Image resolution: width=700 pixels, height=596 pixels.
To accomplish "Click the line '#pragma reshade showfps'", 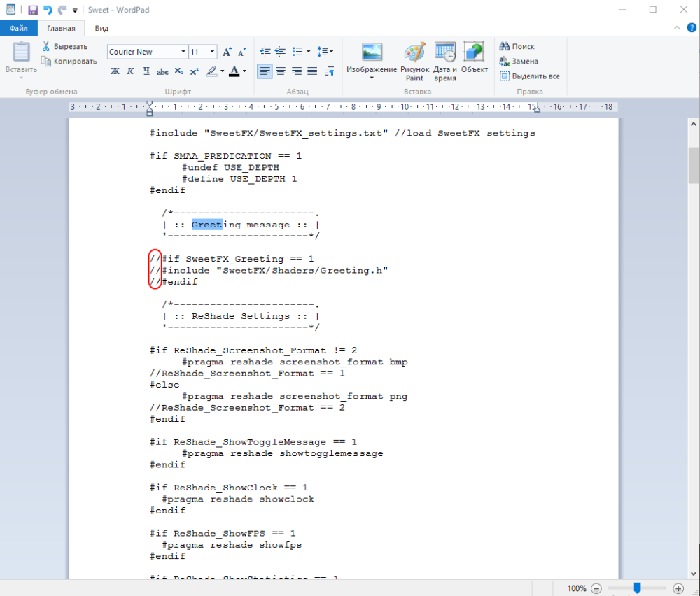I will pos(232,545).
